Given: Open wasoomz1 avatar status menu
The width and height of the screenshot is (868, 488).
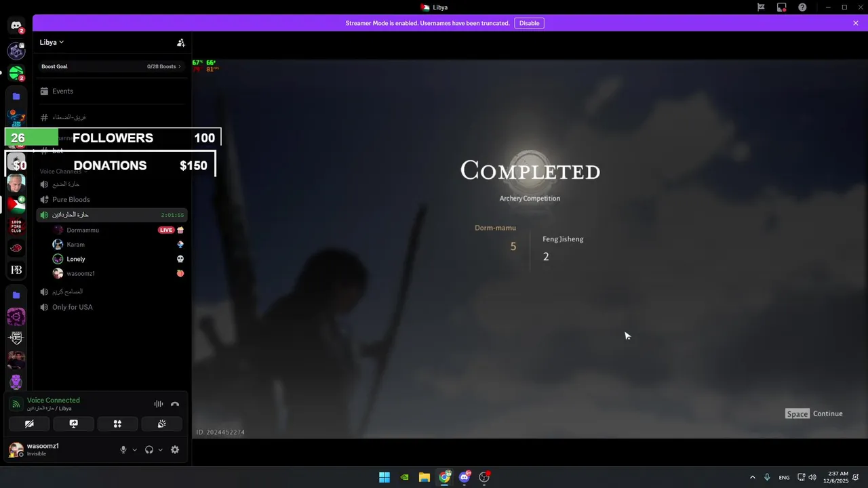Looking at the screenshot, I should pos(16,449).
